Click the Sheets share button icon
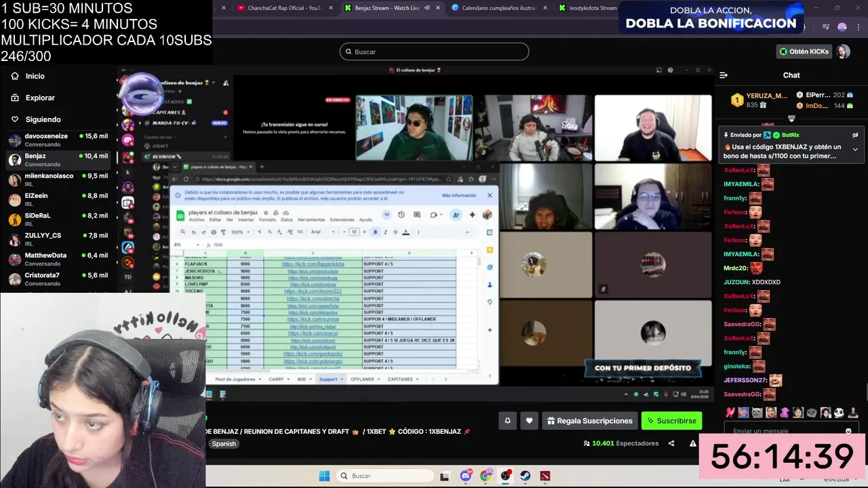The image size is (868, 488). (456, 215)
